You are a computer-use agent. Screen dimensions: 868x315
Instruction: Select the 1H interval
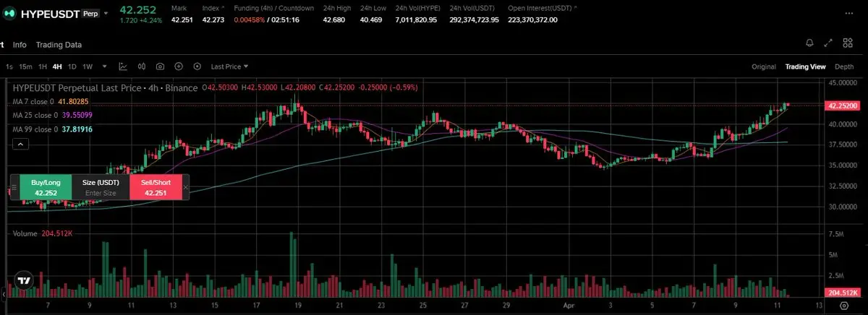pyautogui.click(x=43, y=66)
